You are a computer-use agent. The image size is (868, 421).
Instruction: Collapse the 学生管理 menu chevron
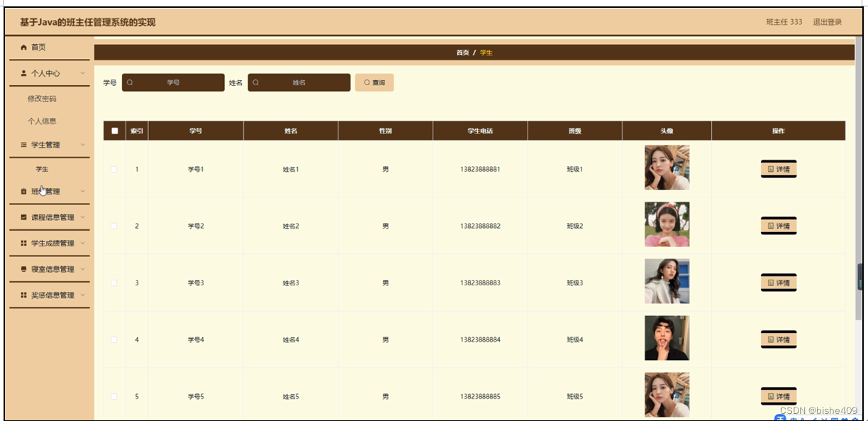[x=83, y=145]
